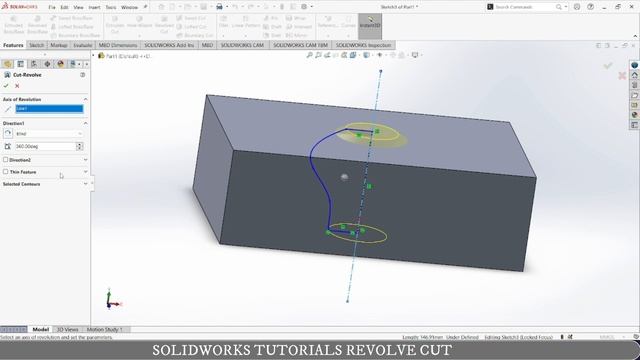This screenshot has width=640, height=360.
Task: Switch to the Sketch tab
Action: click(x=36, y=45)
